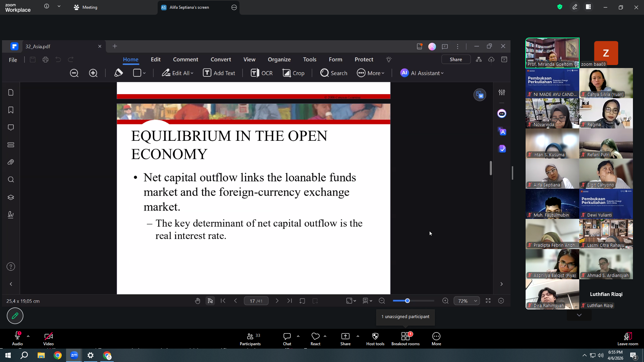This screenshot has width=644, height=362.
Task: Open the help question mark icon
Action: coord(11,267)
